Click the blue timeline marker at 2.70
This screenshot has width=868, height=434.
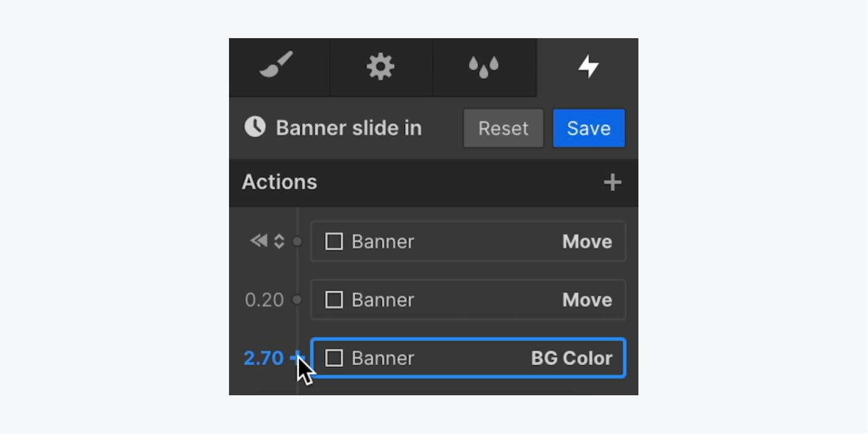point(298,358)
